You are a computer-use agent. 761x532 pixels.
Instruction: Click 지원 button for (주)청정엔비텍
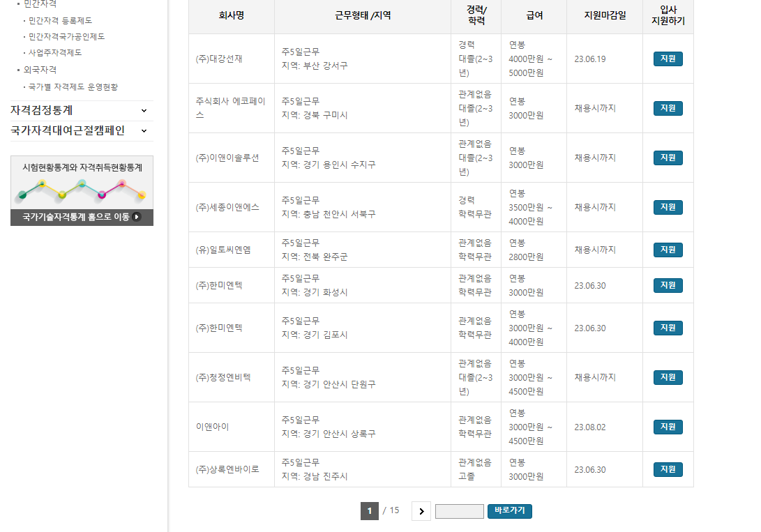click(x=667, y=377)
